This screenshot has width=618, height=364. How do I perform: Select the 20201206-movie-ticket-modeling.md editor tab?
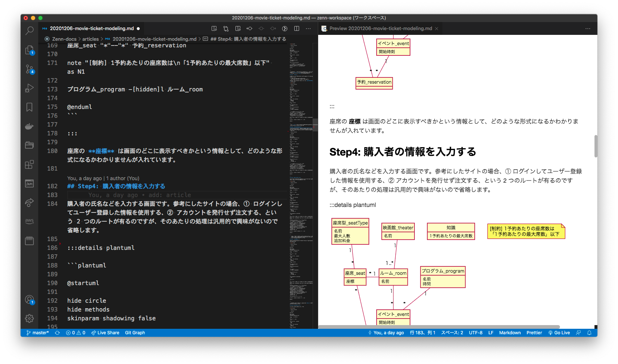point(91,28)
